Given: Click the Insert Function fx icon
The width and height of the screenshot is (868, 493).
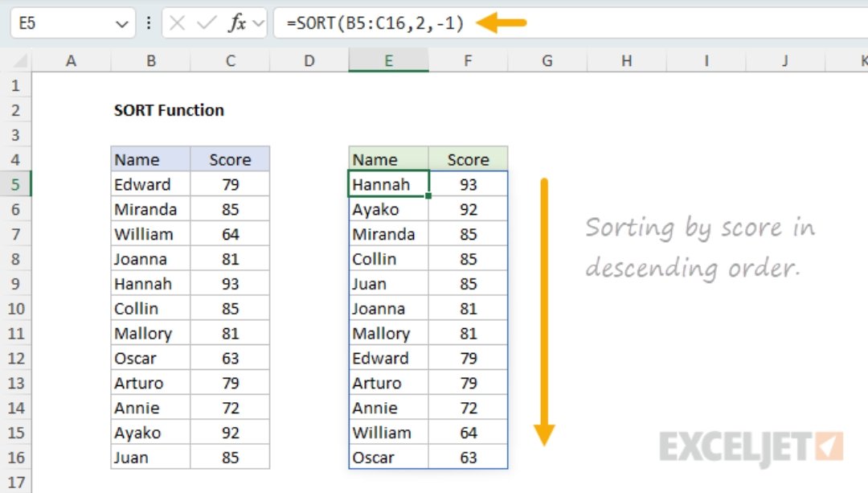Looking at the screenshot, I should tap(237, 24).
